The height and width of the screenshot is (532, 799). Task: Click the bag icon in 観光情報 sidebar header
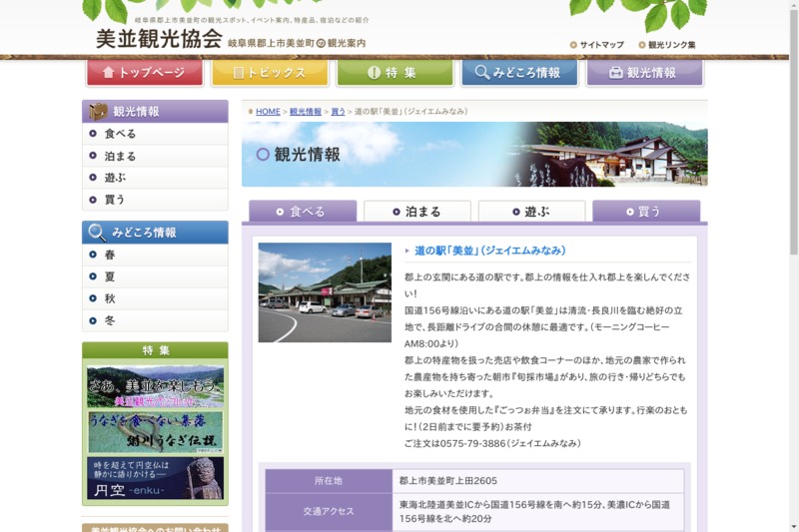click(98, 112)
